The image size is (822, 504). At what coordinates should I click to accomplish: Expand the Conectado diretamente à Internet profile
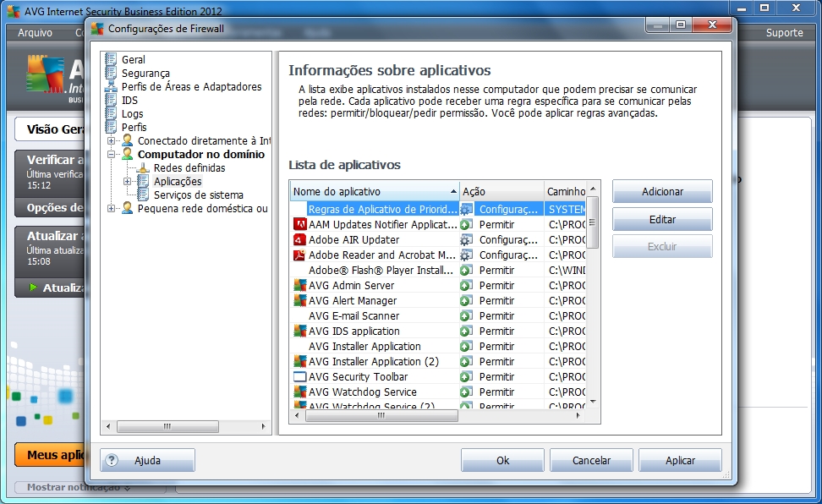[111, 140]
